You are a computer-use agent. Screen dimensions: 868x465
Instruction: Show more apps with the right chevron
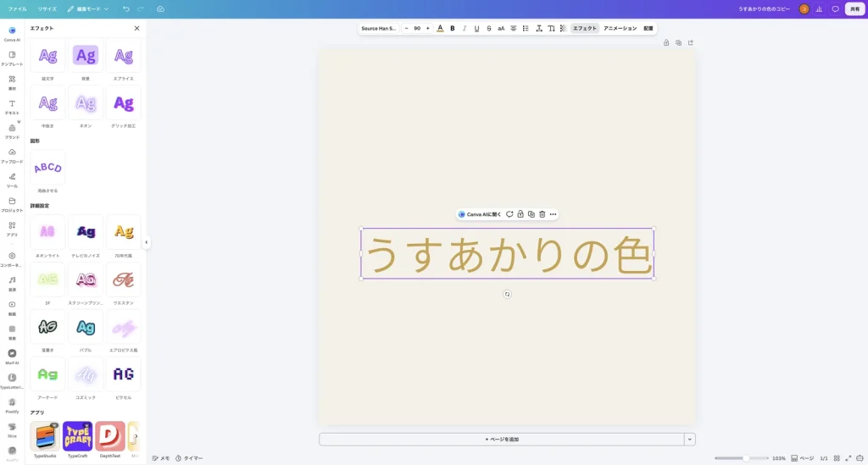[136, 435]
